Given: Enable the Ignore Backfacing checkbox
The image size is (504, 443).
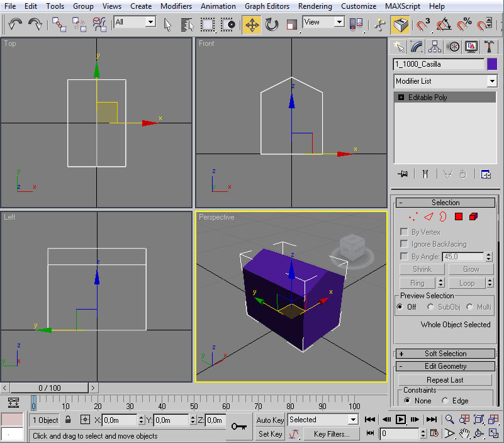Looking at the screenshot, I should coord(404,244).
